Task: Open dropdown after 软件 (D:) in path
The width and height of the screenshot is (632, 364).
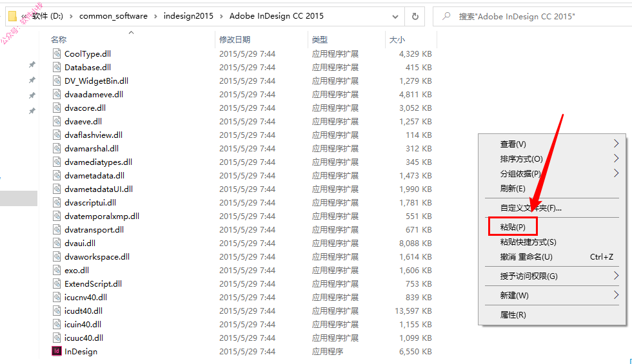Action: pos(72,16)
